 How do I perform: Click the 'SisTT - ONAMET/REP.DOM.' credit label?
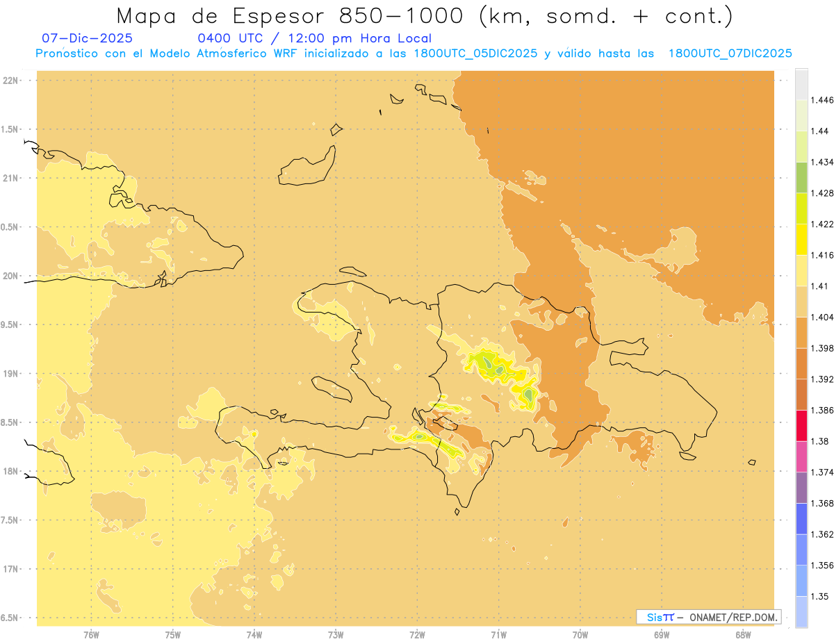pos(708,617)
